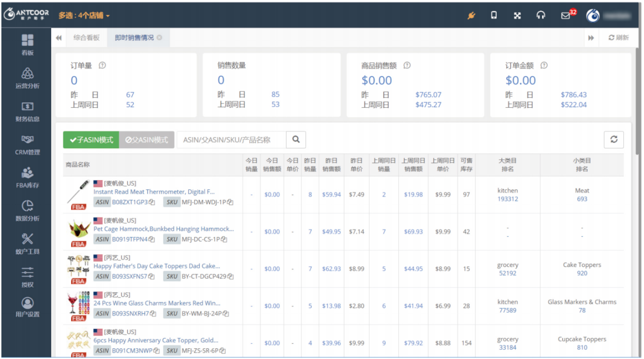Click the ASIN/SKU search input field
Image resolution: width=644 pixels, height=359 pixels.
[x=231, y=140]
